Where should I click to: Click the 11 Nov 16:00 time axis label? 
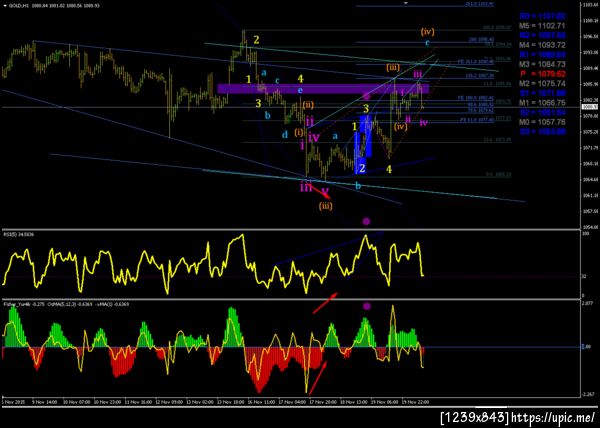(x=139, y=402)
